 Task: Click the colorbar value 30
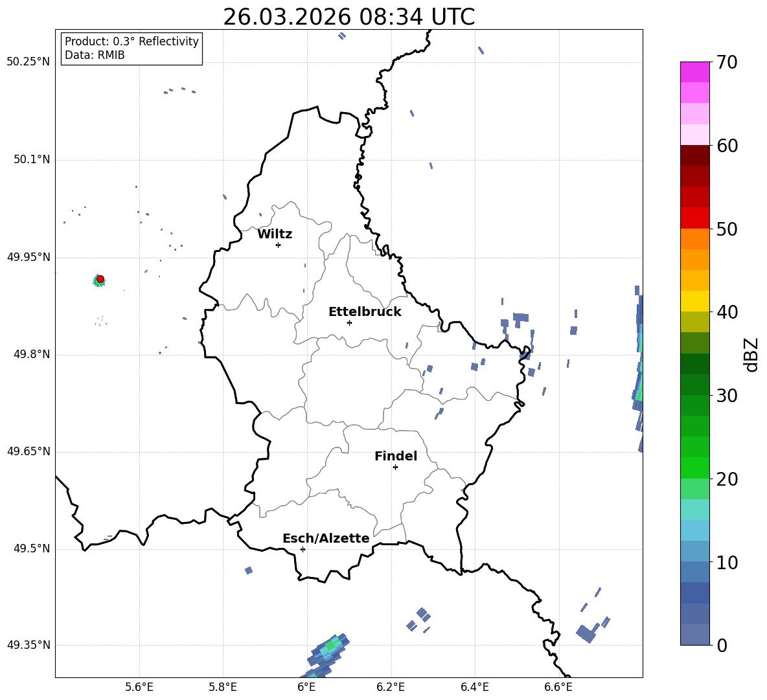(x=726, y=396)
